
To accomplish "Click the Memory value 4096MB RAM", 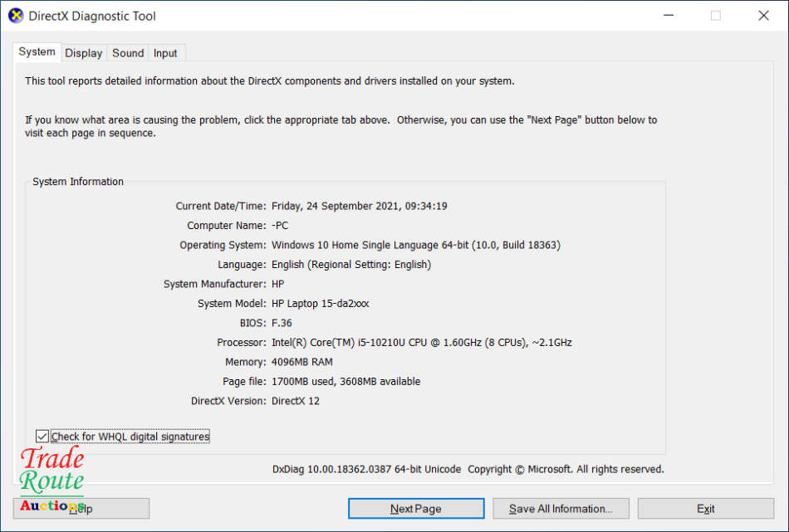I will point(302,362).
